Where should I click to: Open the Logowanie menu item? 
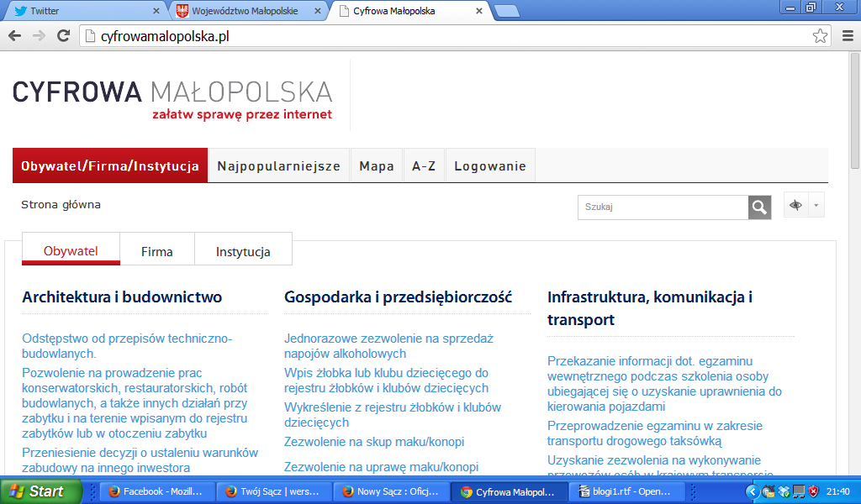[x=490, y=165]
